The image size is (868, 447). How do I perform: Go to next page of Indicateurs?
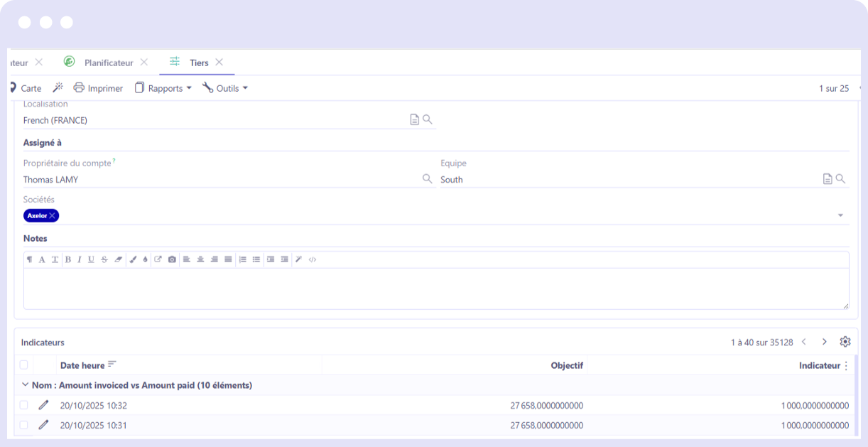[x=824, y=342]
